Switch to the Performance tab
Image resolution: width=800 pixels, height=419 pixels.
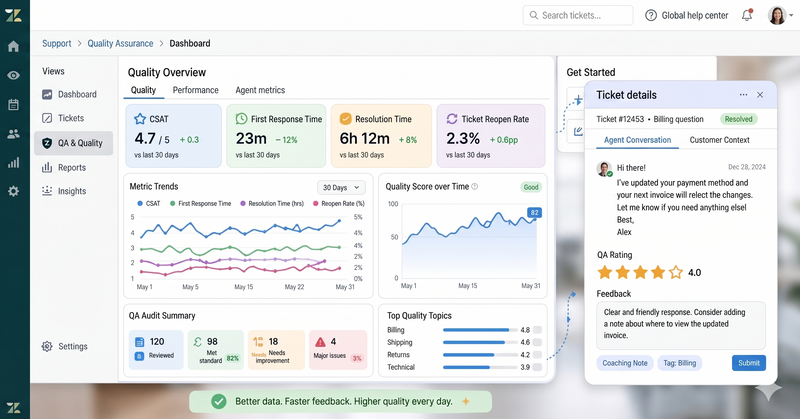coord(195,90)
